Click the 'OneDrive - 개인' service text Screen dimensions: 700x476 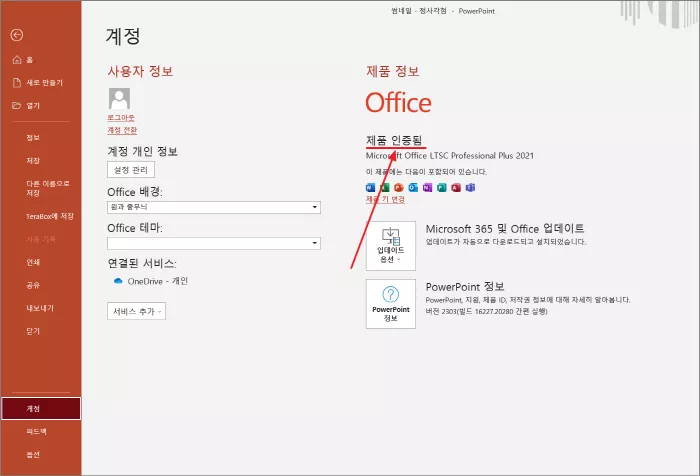point(158,281)
